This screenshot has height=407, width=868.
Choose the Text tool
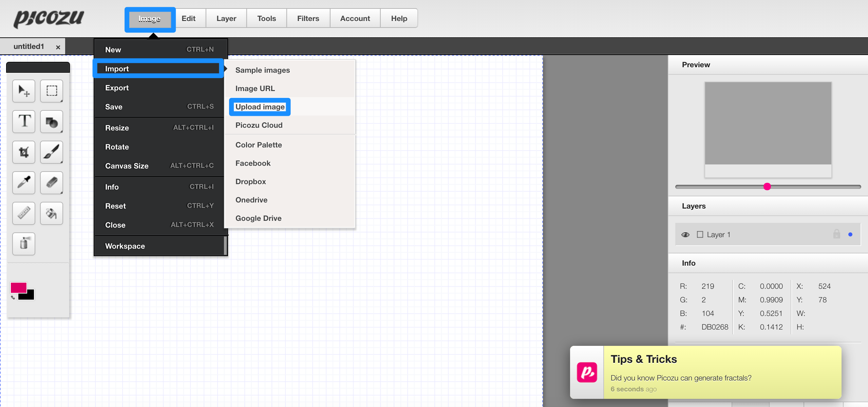(24, 122)
